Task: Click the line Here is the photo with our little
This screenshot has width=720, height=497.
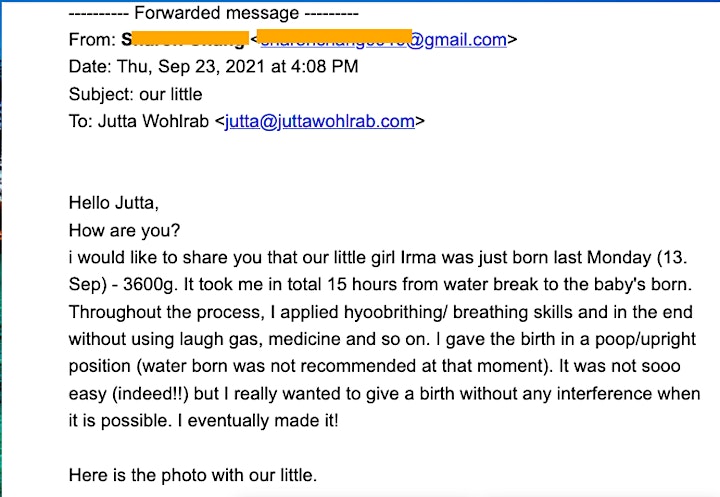Action: pyautogui.click(x=193, y=475)
